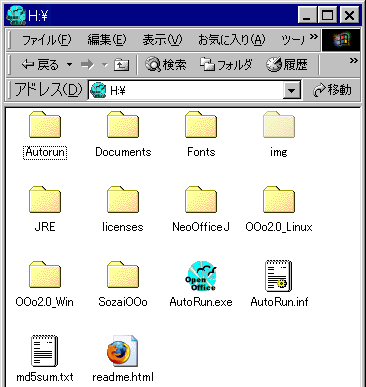This screenshot has height=387, width=366.
Task: Click the Documents folder name
Action: click(x=123, y=152)
